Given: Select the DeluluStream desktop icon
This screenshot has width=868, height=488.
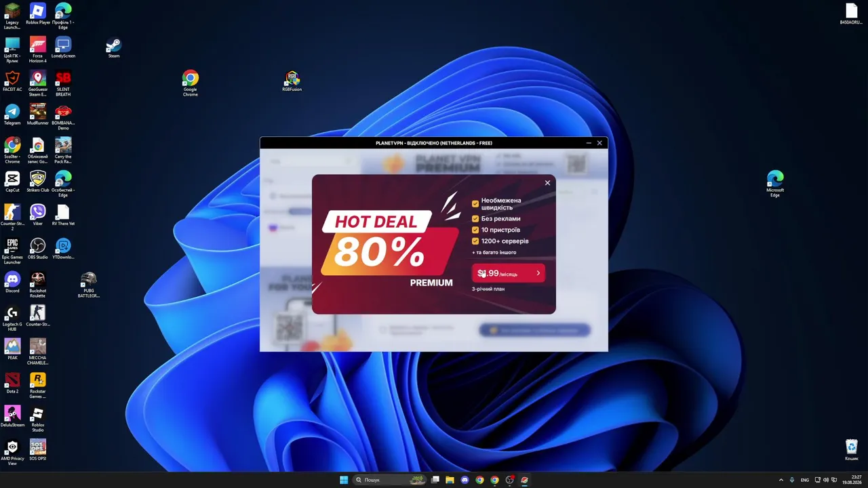Looking at the screenshot, I should point(12,417).
